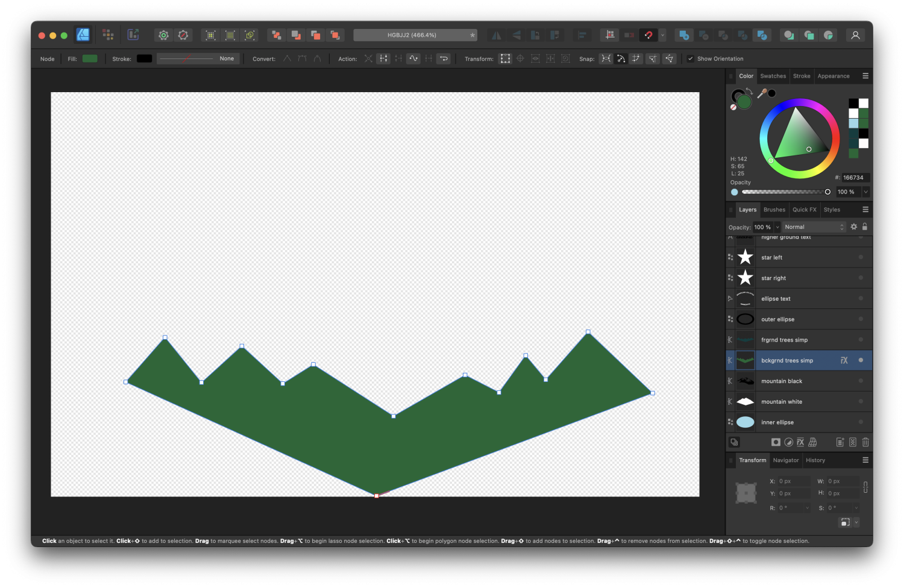This screenshot has width=904, height=588.
Task: Select the Add boolean geometry operation
Action: 684,35
